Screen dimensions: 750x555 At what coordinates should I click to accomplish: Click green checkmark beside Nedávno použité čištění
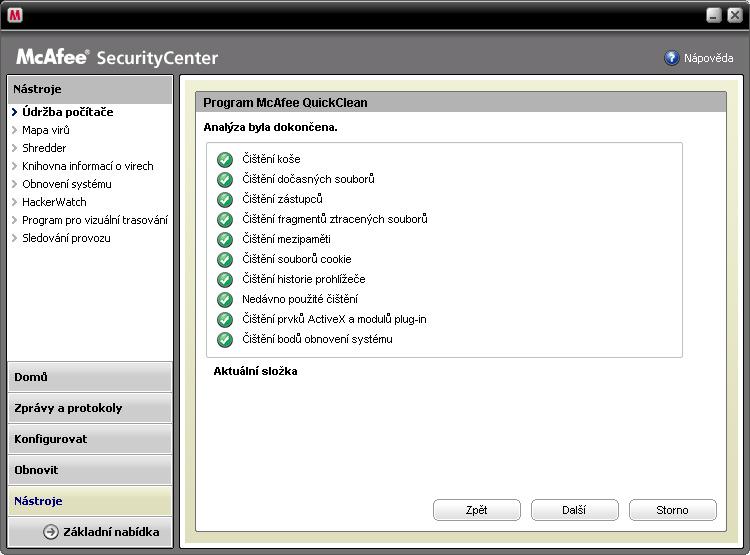pyautogui.click(x=225, y=300)
